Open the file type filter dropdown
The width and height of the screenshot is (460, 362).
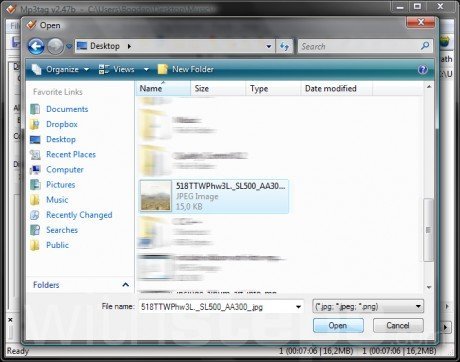(x=368, y=306)
